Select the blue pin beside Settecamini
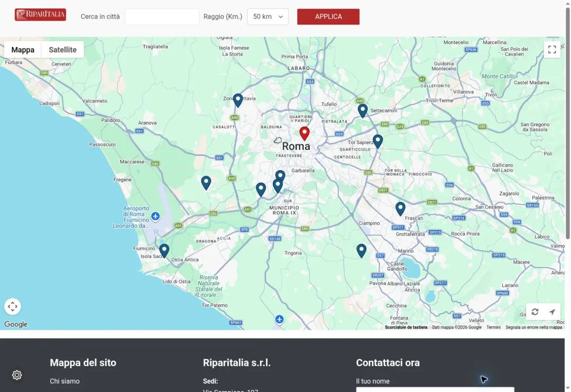This screenshot has width=571, height=392. pyautogui.click(x=363, y=110)
